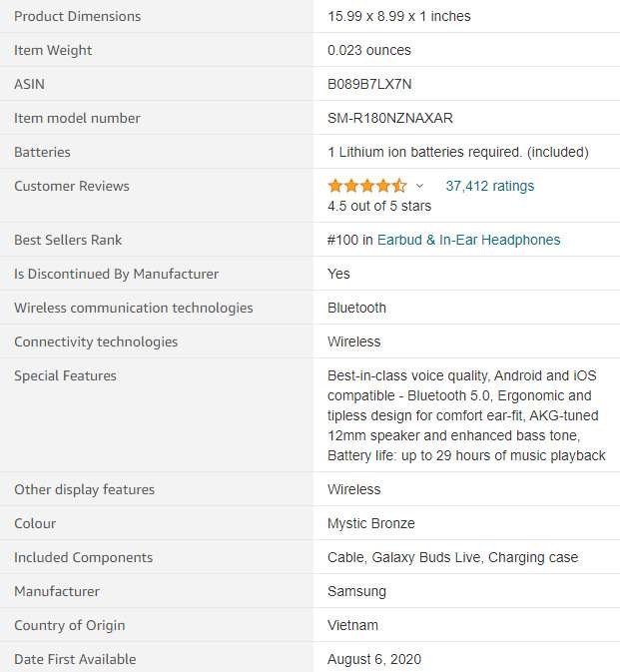The height and width of the screenshot is (672, 620).
Task: Open the 37,412 ratings link
Action: click(x=490, y=186)
